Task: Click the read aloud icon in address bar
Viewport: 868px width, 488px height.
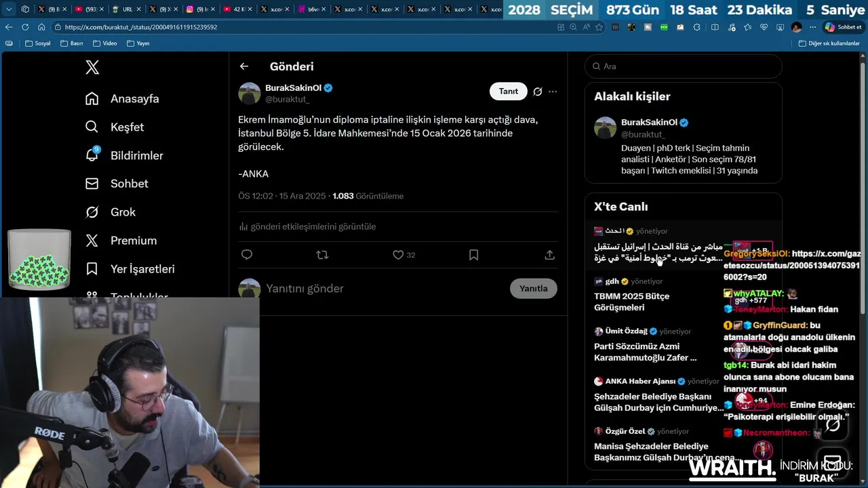Action: pyautogui.click(x=587, y=27)
